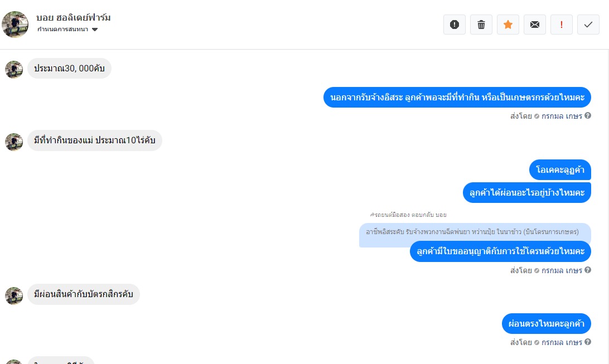The height and width of the screenshot is (364, 609).
Task: Delete conversation with the trash icon
Action: (481, 25)
